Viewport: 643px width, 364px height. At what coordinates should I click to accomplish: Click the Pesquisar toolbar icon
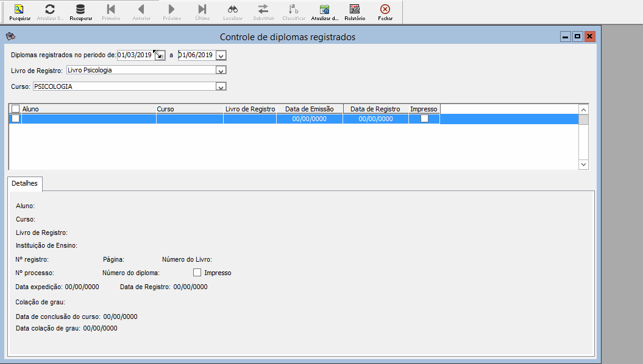point(20,10)
